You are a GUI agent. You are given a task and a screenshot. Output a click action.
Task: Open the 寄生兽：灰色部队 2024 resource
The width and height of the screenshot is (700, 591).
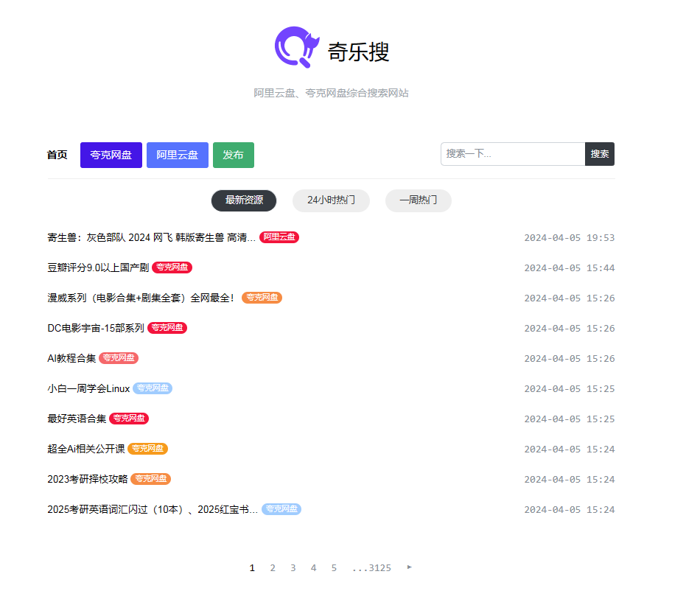[151, 237]
